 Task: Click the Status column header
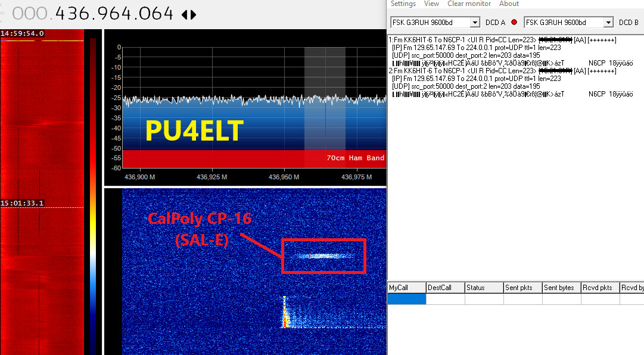(484, 288)
